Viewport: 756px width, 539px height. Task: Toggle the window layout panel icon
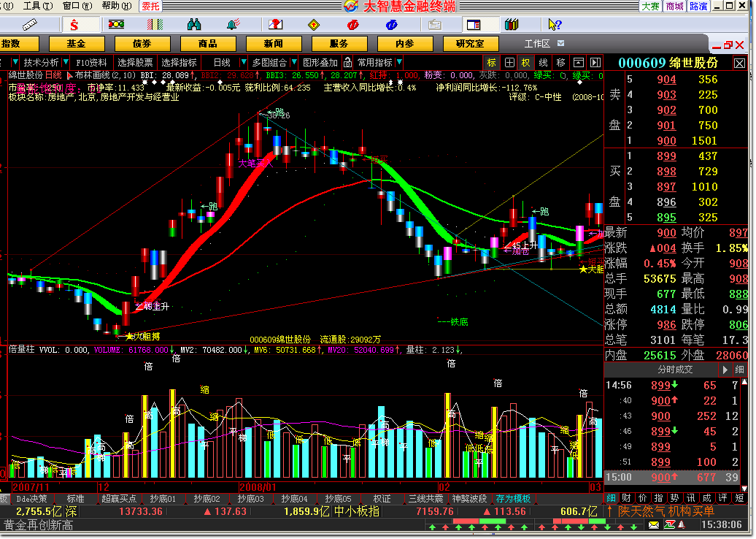coord(474,24)
